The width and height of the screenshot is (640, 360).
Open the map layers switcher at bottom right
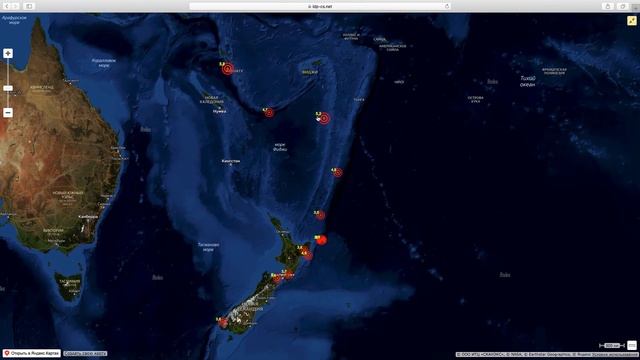coord(632,345)
